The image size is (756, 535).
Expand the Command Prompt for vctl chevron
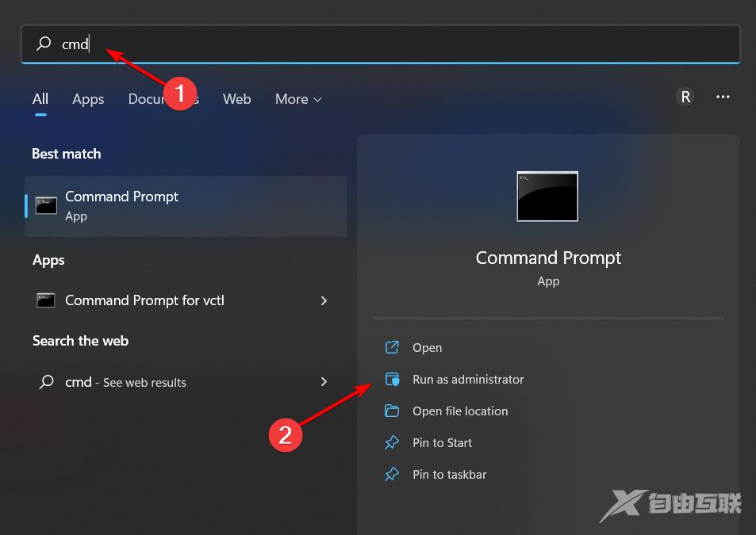click(x=324, y=300)
